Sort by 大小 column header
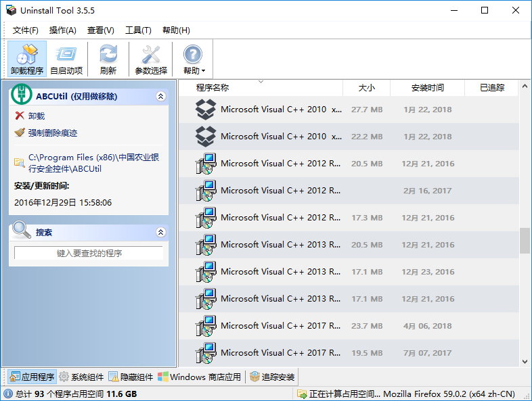Screen dimensions: 532x401 pos(366,88)
